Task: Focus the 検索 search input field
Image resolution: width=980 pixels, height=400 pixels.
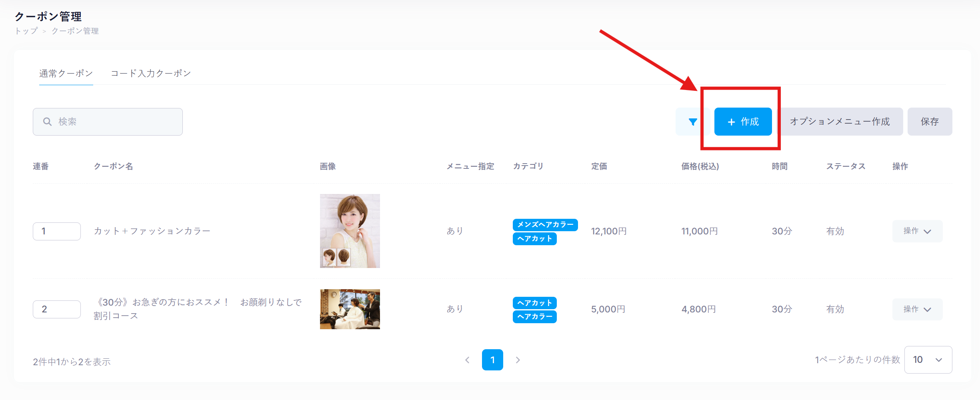Action: (116, 122)
